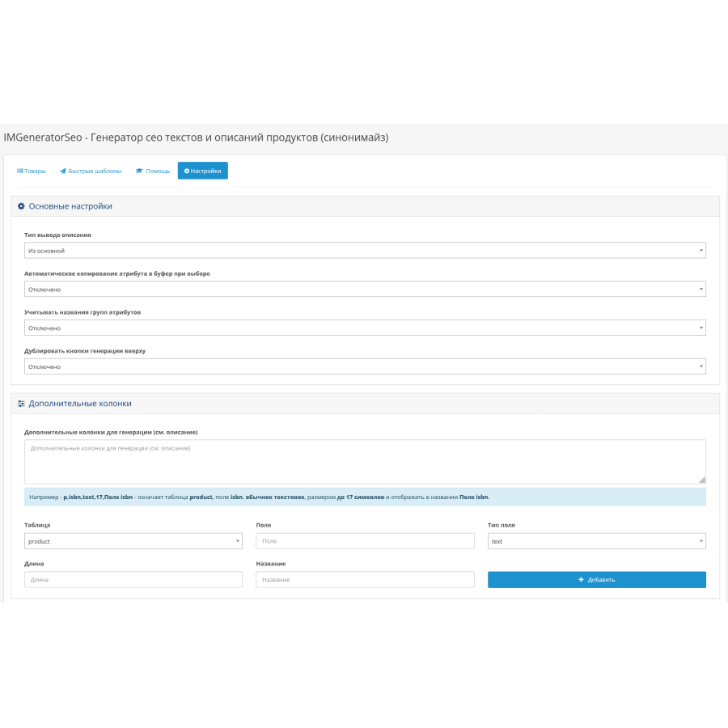The height and width of the screenshot is (728, 728).
Task: Click the Поле input field
Action: coord(365,541)
